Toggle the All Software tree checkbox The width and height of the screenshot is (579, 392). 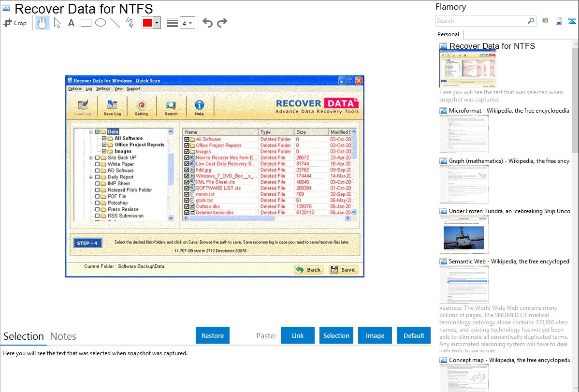(x=104, y=138)
